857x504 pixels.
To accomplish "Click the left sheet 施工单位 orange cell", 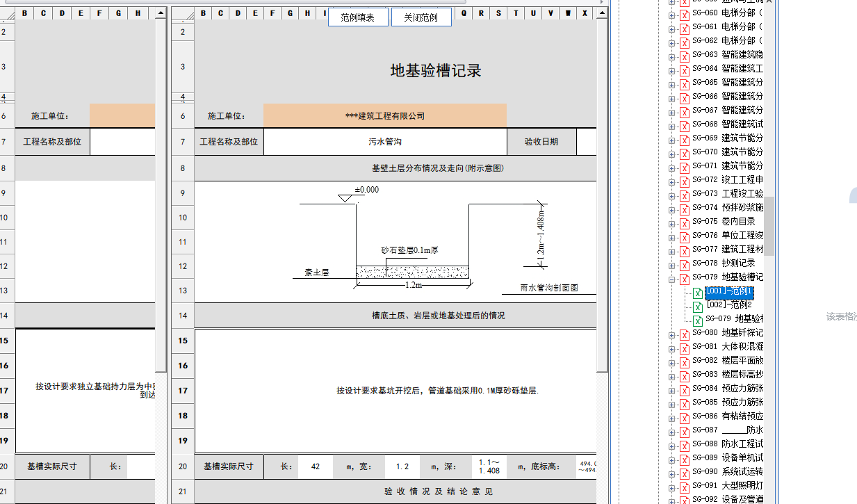I will [122, 116].
